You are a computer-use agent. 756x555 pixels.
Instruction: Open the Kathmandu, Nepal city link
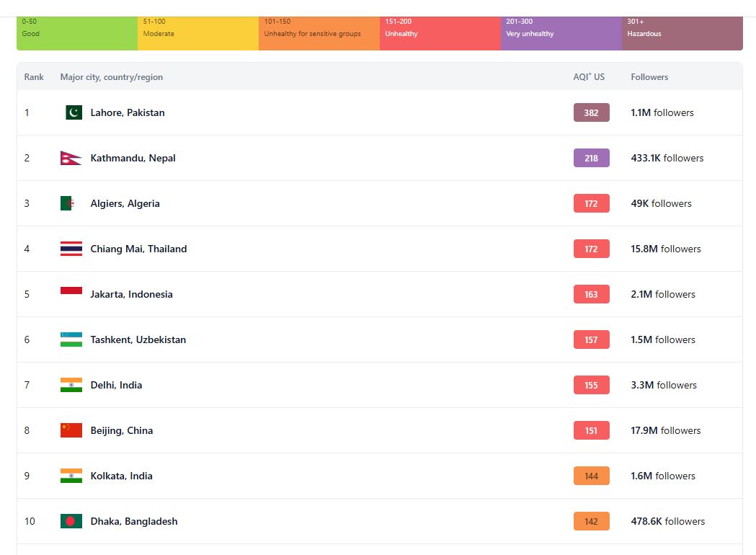(x=133, y=158)
